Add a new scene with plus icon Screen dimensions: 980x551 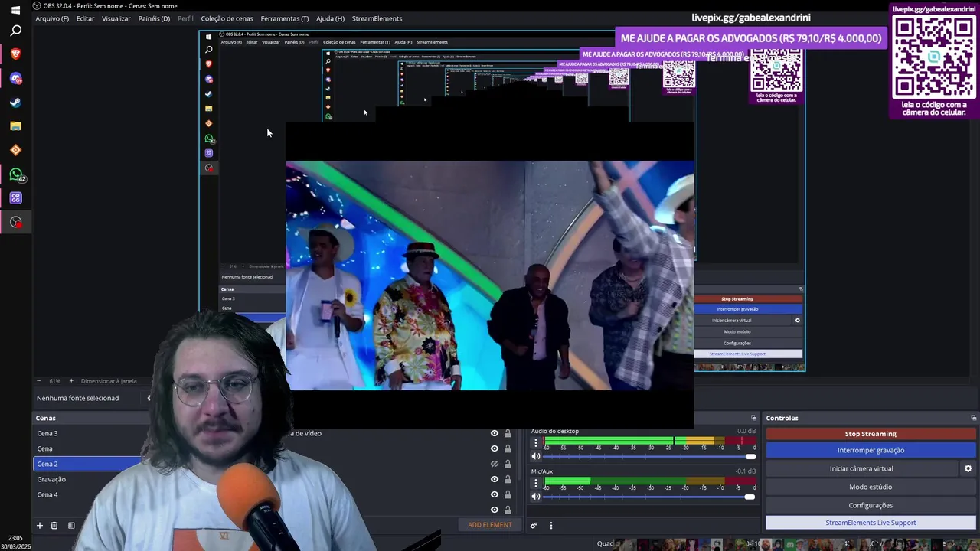click(x=40, y=525)
